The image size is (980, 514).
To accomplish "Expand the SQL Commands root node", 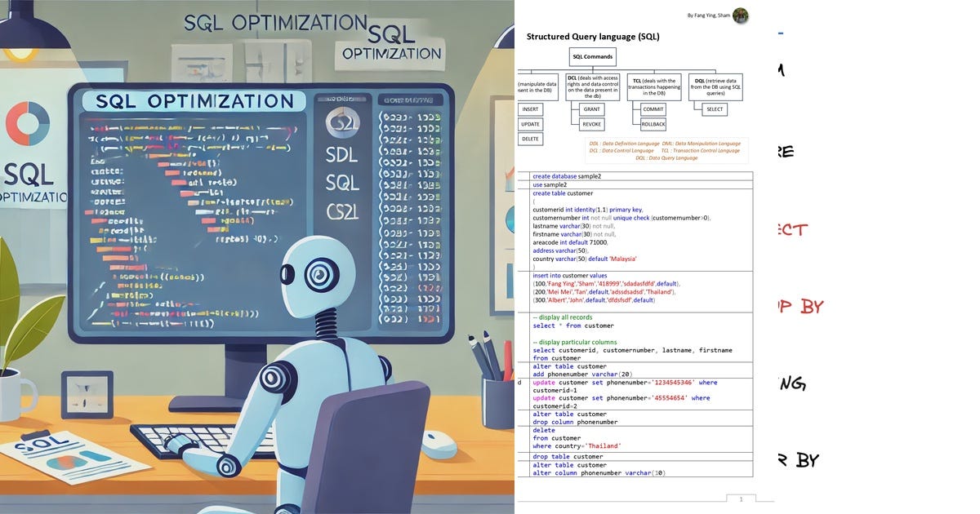I will tap(593, 56).
